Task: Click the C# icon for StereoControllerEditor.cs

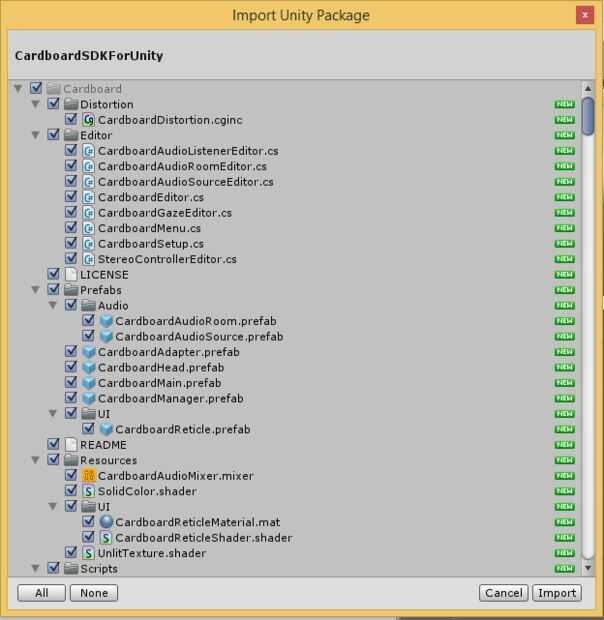Action: pos(89,259)
